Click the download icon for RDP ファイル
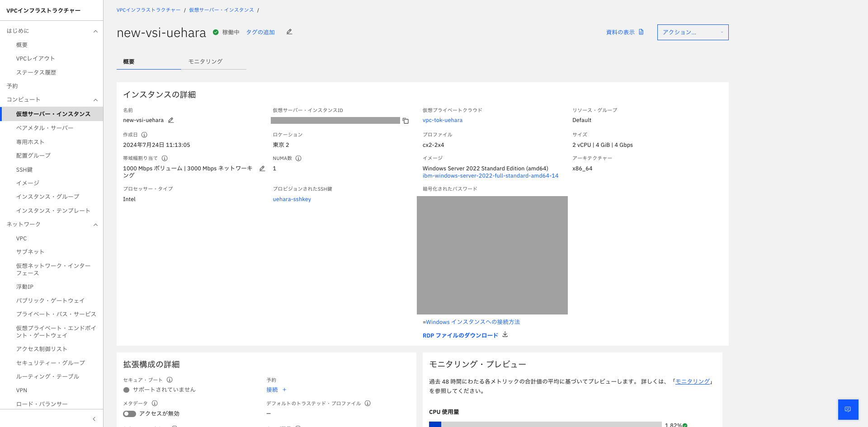Viewport: 868px width, 427px height. [x=505, y=335]
